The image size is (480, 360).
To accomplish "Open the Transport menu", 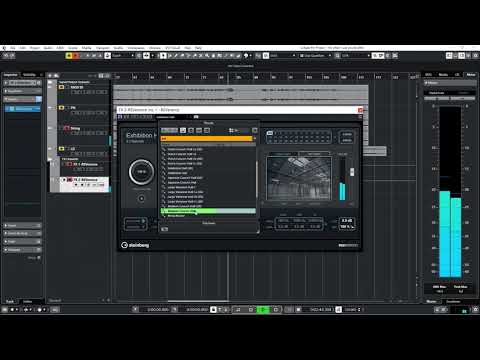I will click(103, 48).
